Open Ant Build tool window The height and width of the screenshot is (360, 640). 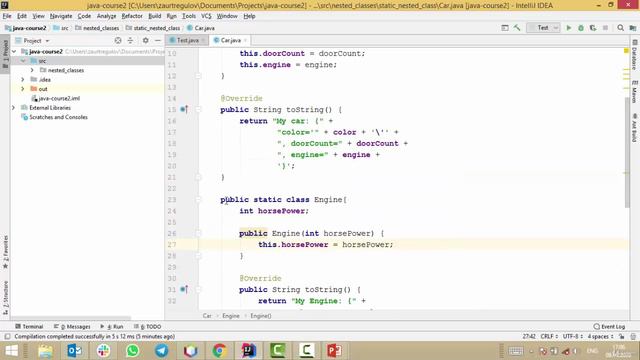[x=634, y=128]
